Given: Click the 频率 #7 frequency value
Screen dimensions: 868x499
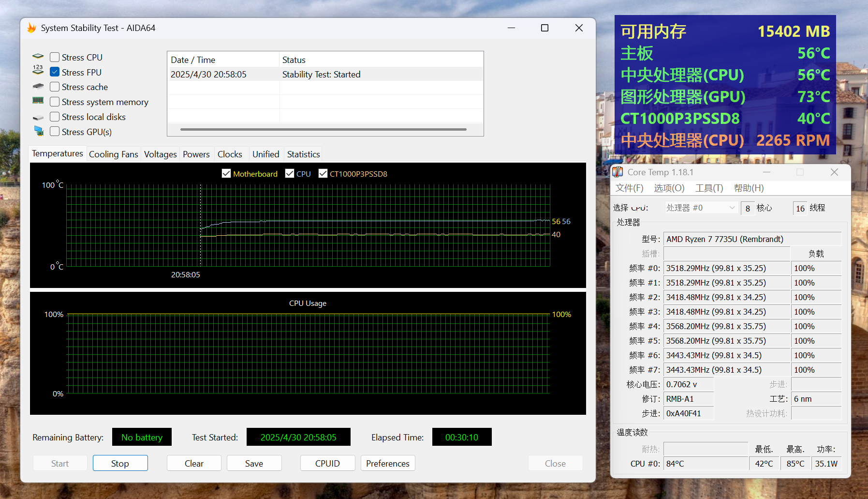Looking at the screenshot, I should (726, 370).
